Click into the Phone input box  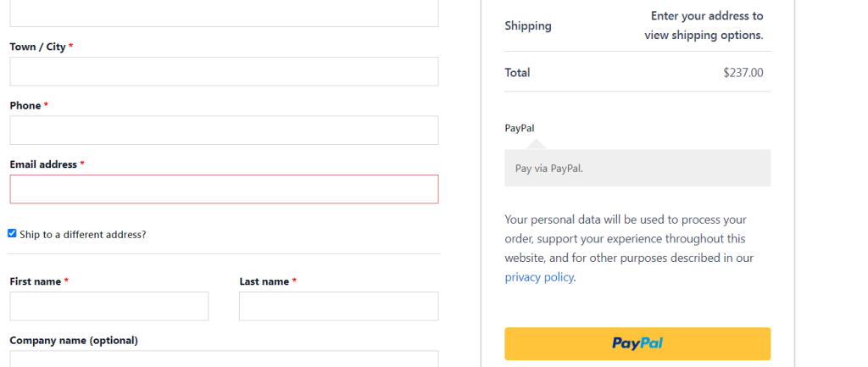(x=224, y=130)
